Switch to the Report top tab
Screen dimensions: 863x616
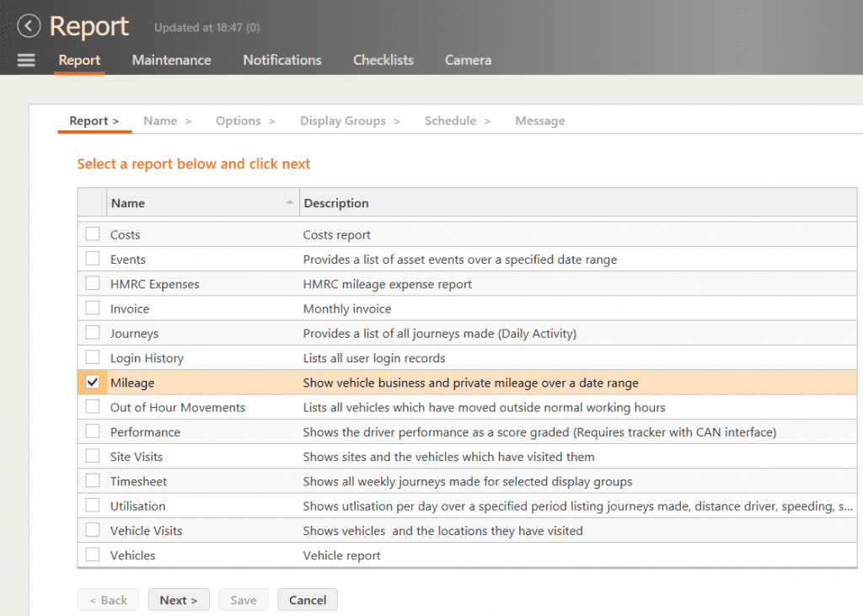[79, 60]
